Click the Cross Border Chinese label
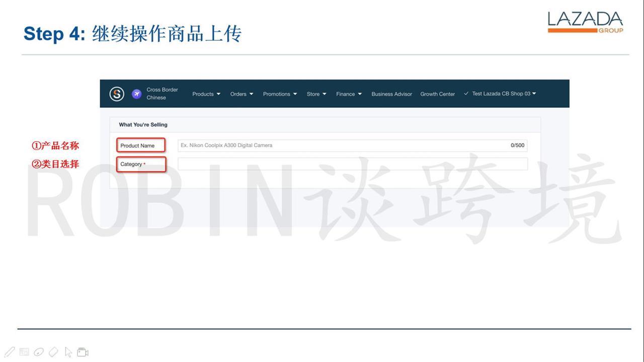 pyautogui.click(x=162, y=94)
